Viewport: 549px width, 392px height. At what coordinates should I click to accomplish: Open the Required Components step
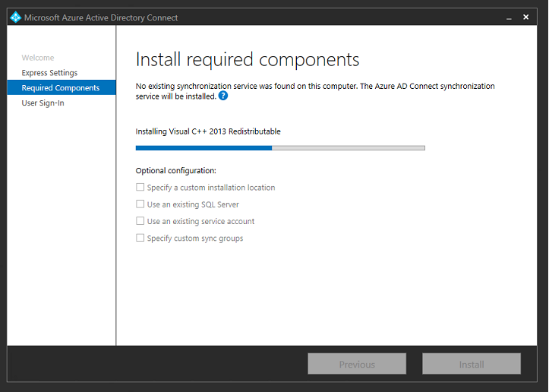tap(61, 88)
